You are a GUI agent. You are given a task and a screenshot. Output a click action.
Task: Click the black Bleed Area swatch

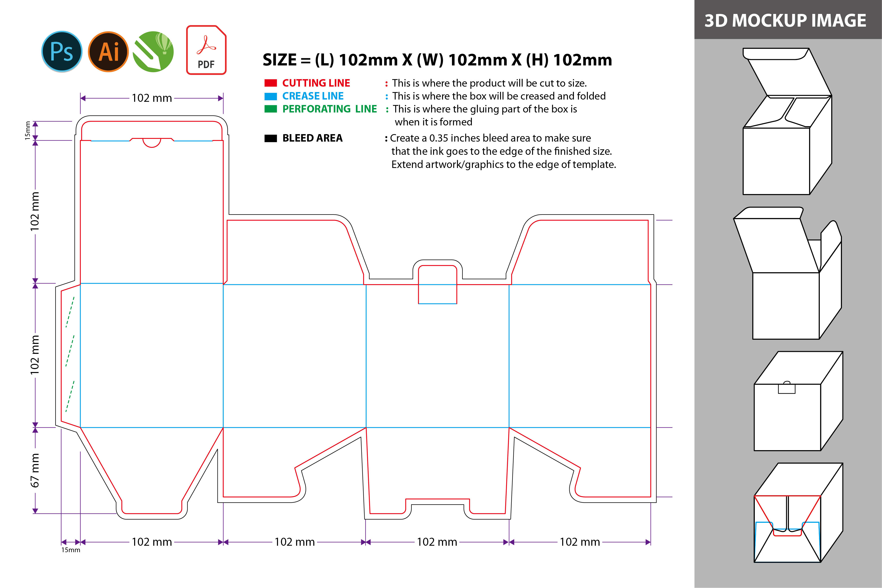coord(271,138)
